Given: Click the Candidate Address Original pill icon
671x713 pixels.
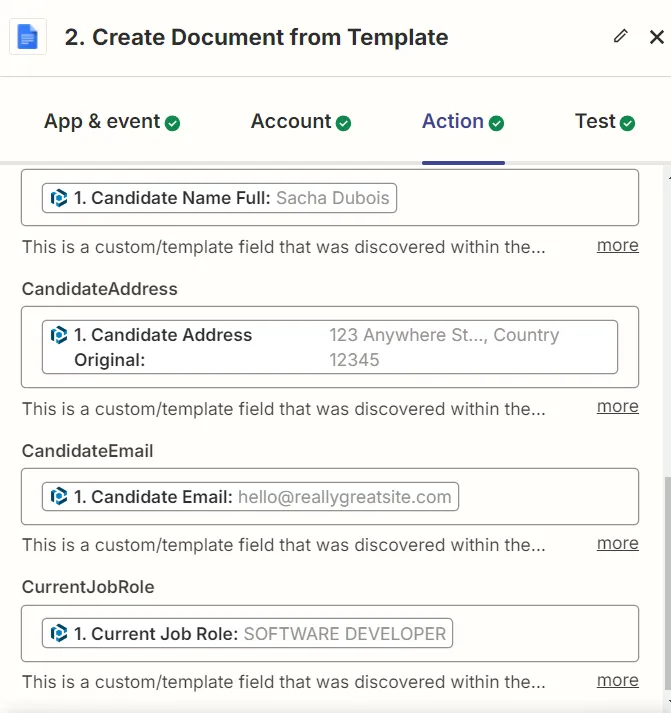Looking at the screenshot, I should click(x=59, y=335).
